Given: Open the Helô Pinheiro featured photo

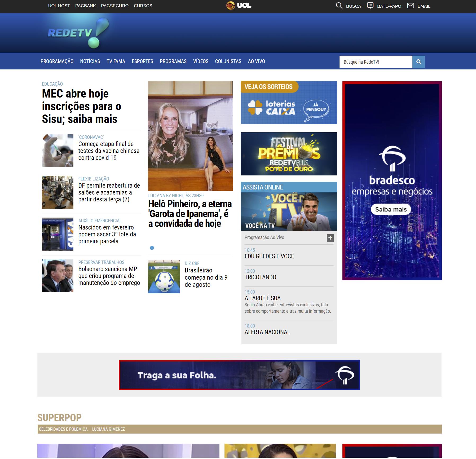Looking at the screenshot, I should click(x=190, y=136).
